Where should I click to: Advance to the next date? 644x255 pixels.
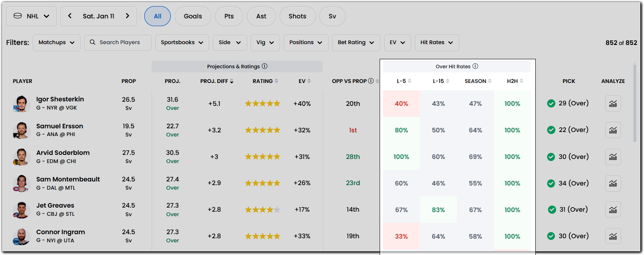[128, 16]
